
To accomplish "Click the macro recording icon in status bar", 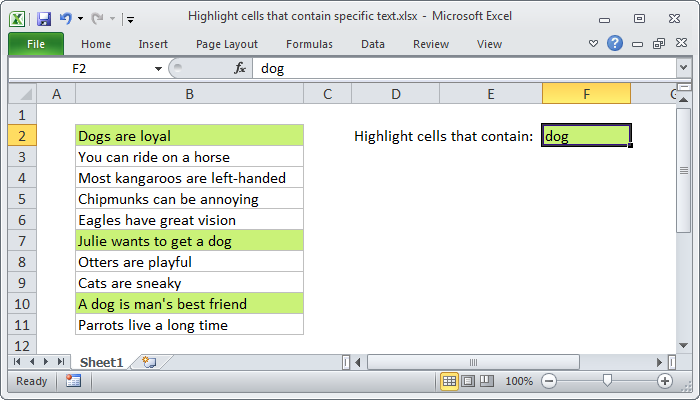I will (73, 381).
